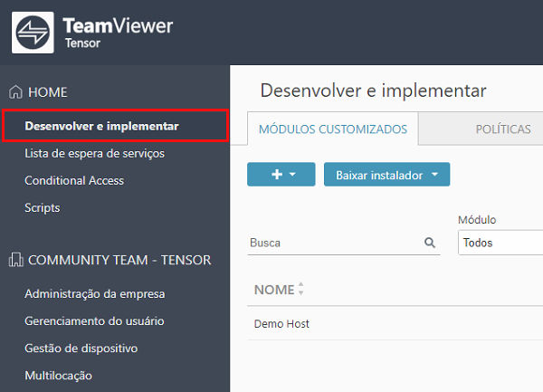
Task: Switch to the MÓDULOS CUSTOMIZADOS tab
Action: pyautogui.click(x=333, y=129)
